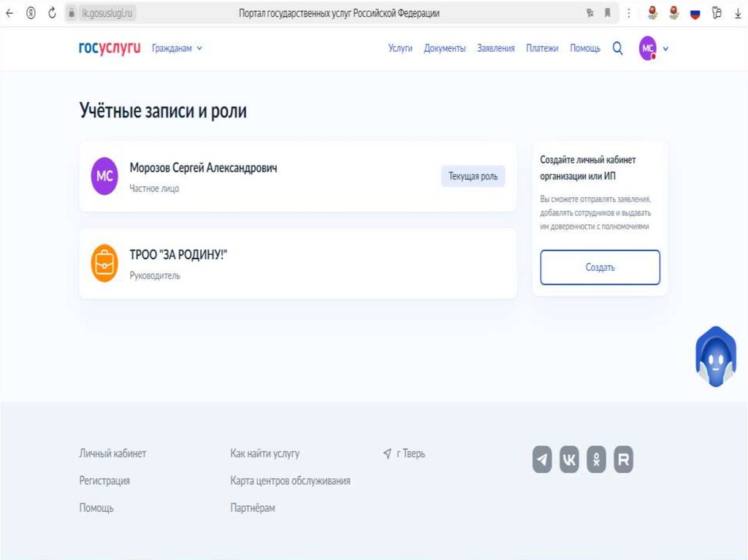The image size is (748, 560).
Task: Open the Платежи menu item
Action: click(x=542, y=48)
